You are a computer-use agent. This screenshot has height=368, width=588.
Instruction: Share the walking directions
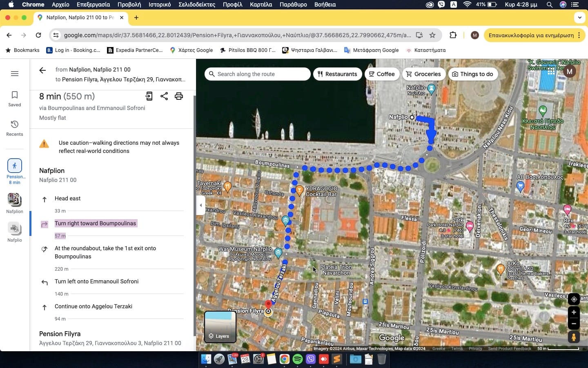(164, 96)
